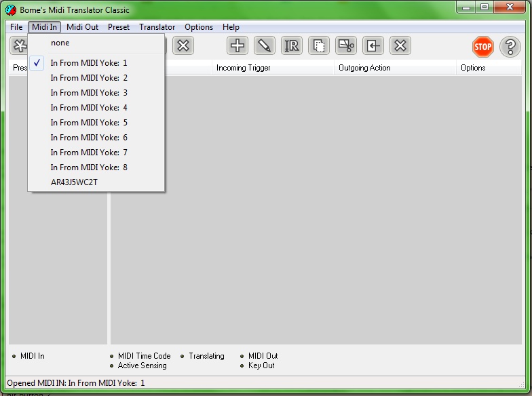The image size is (532, 396).
Task: Click the edit translator pencil icon
Action: tap(265, 46)
